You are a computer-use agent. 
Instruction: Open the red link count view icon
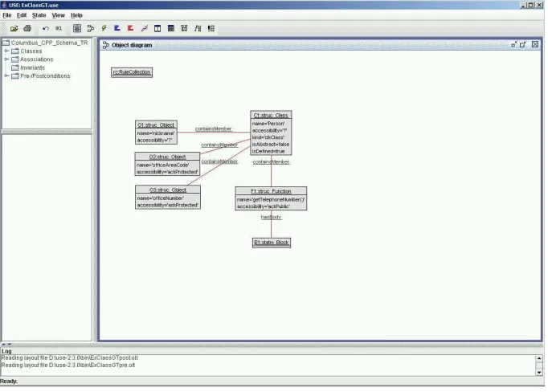[130, 28]
